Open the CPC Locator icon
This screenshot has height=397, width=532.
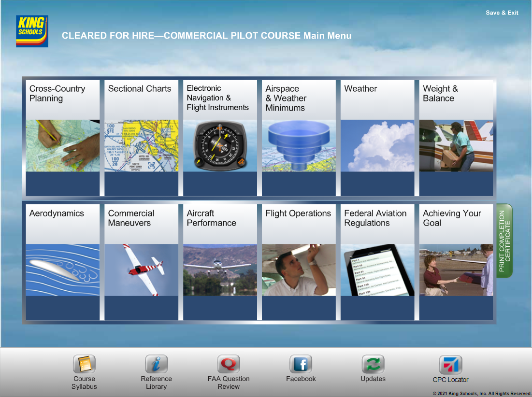coord(450,365)
